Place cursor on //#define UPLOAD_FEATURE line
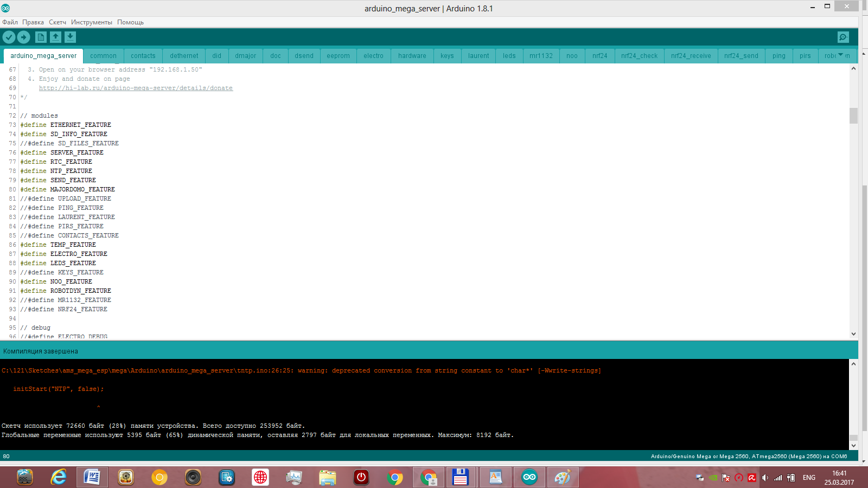868x488 pixels. 66,198
